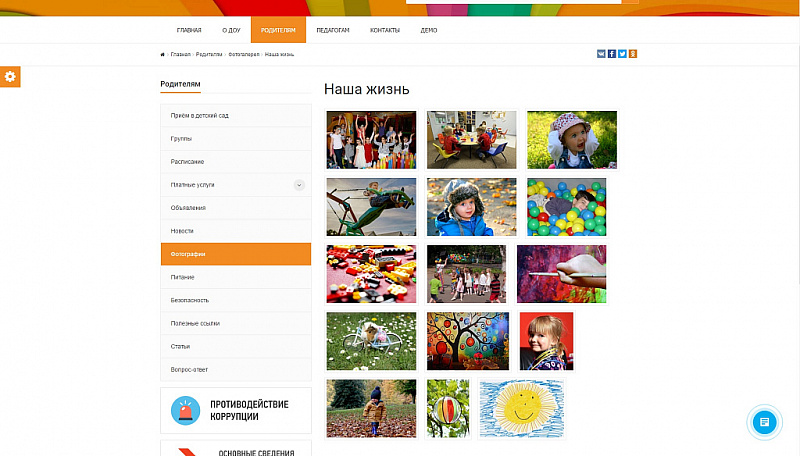Open the О ДОУ menu item

click(x=231, y=30)
